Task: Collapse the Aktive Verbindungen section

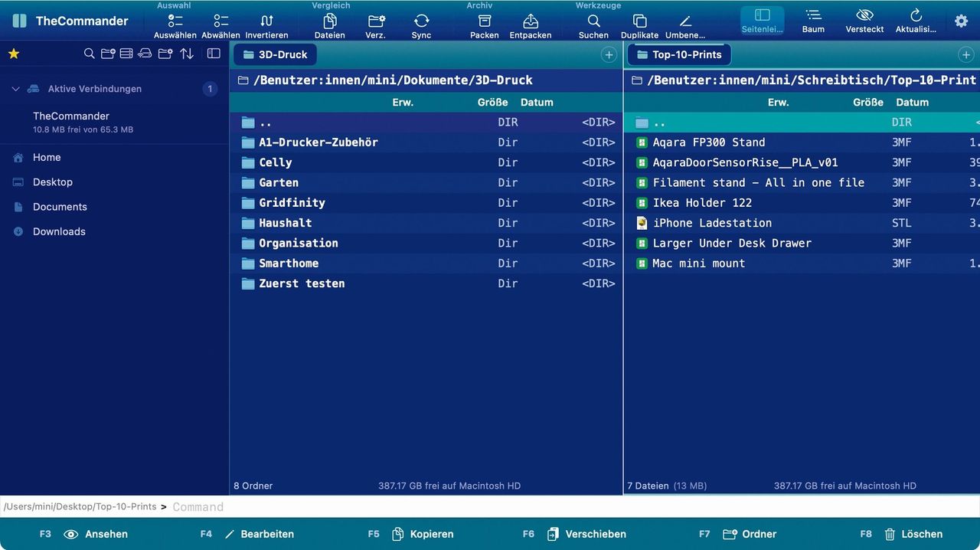Action: coord(15,89)
